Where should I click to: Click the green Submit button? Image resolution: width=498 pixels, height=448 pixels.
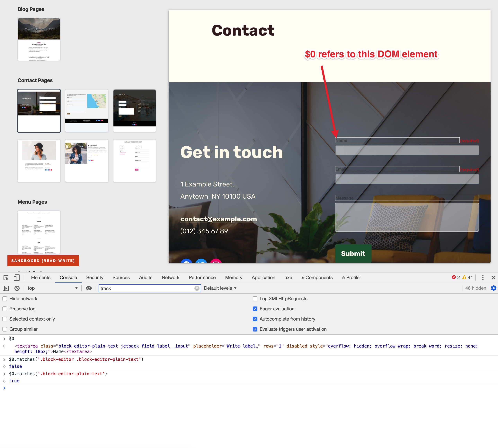click(x=353, y=254)
